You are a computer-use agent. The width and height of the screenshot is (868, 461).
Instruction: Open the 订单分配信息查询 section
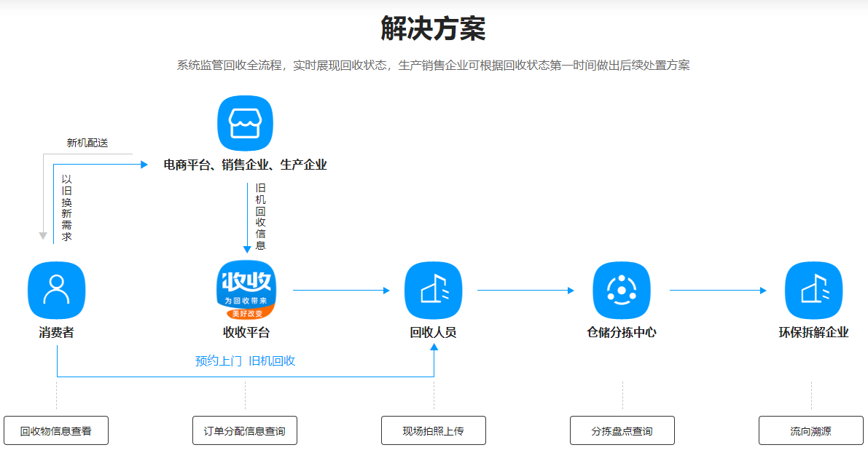[244, 430]
